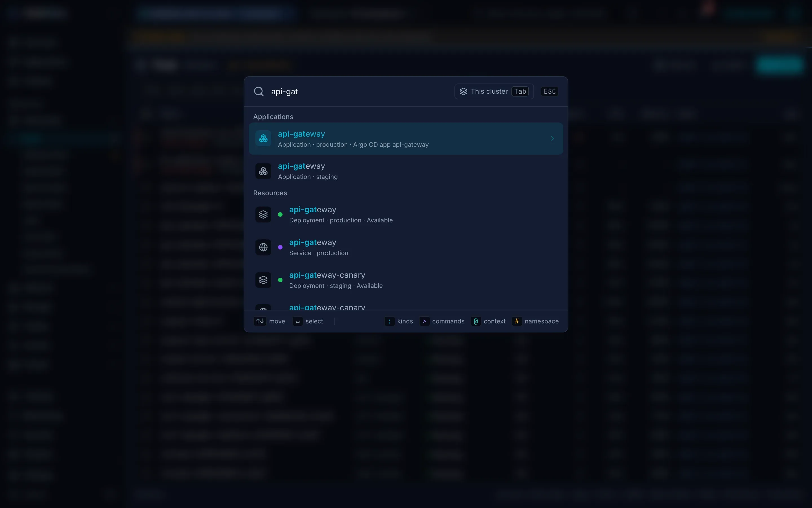Screen dimensions: 812x508
Task: Click the staging api-gateway application icon
Action: [x=263, y=171]
